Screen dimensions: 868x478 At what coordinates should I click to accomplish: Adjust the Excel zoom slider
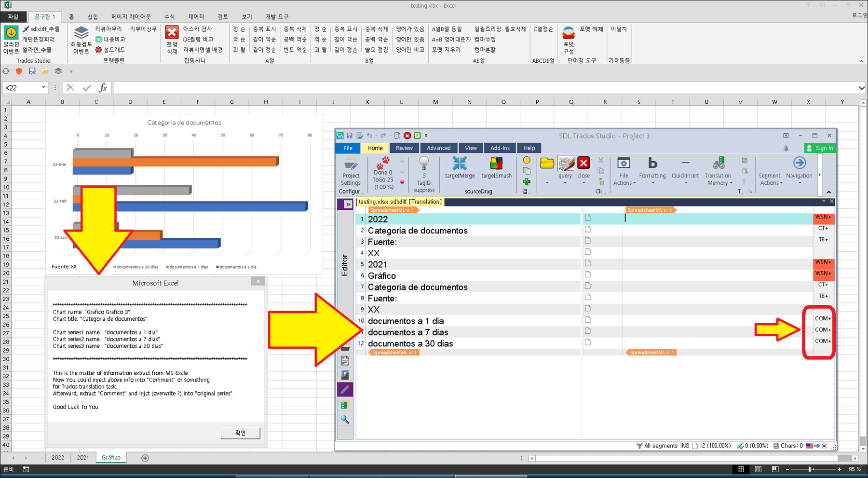pyautogui.click(x=810, y=469)
